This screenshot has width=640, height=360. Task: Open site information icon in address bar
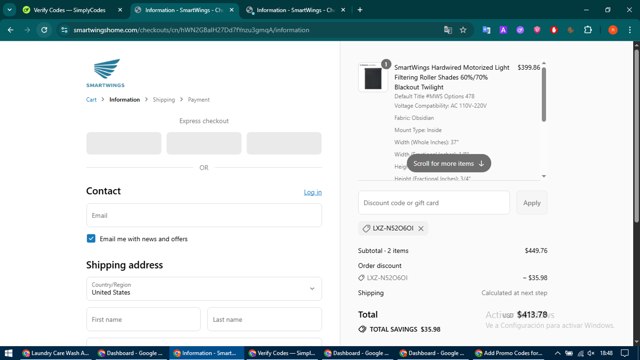coord(64,30)
